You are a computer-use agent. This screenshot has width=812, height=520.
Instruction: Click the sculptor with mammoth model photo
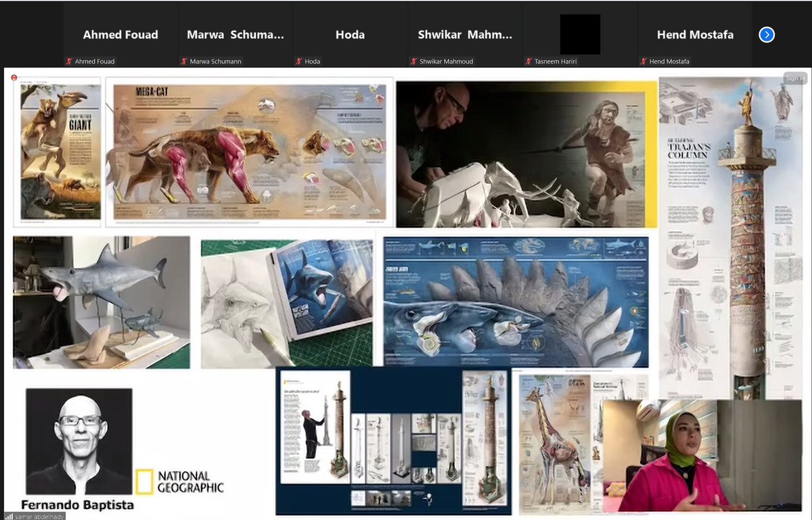point(526,154)
